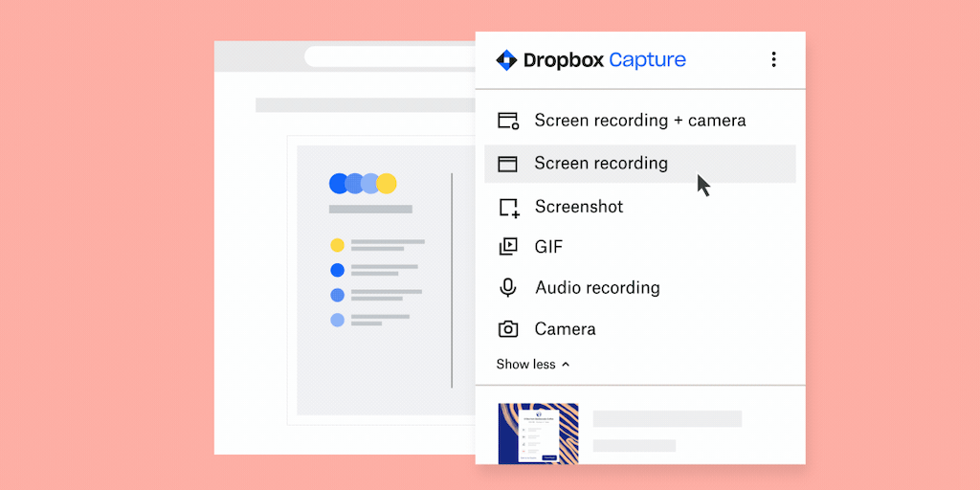Open the three-dot more options menu
980x490 pixels.
(773, 59)
